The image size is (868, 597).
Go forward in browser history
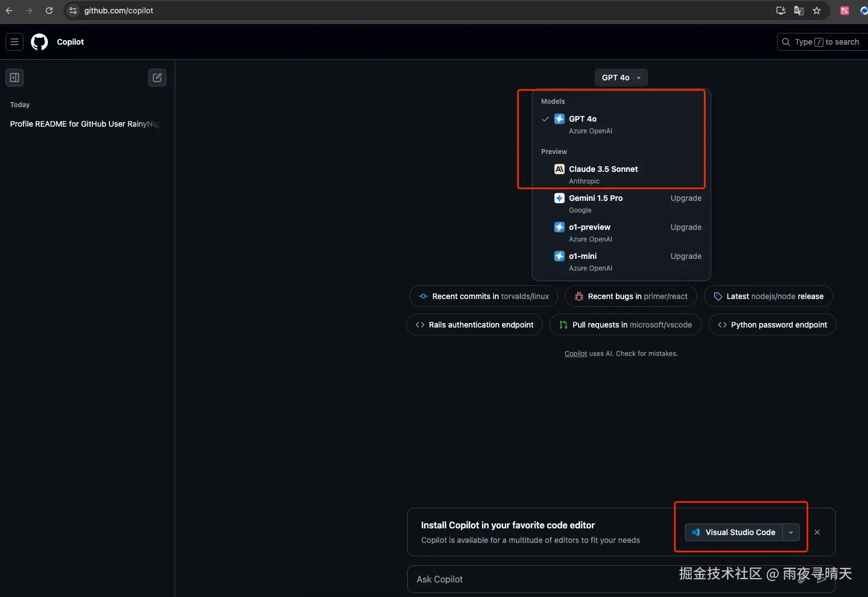point(29,11)
